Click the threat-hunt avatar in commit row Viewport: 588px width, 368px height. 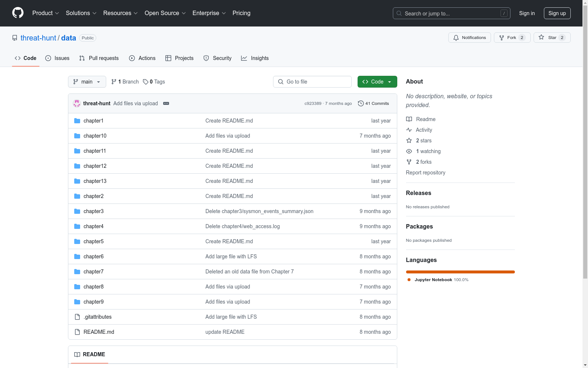pyautogui.click(x=77, y=103)
